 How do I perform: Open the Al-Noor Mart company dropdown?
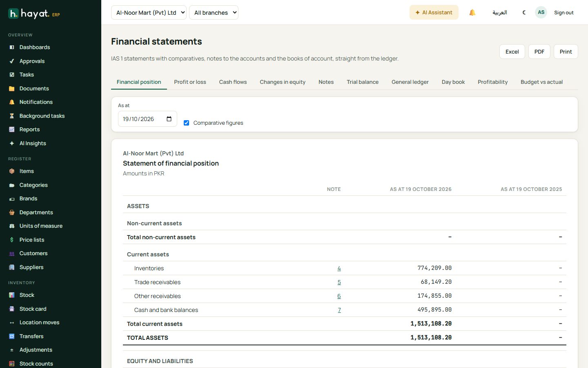pos(149,13)
